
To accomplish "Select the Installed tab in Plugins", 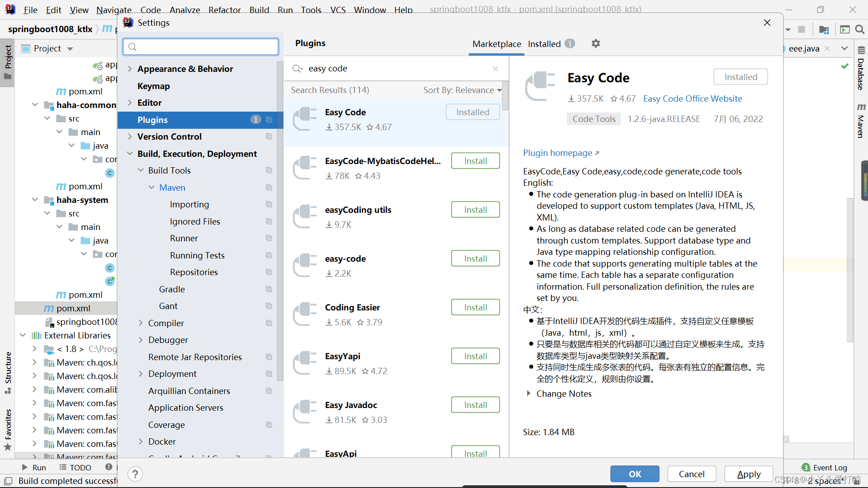I will pos(544,43).
